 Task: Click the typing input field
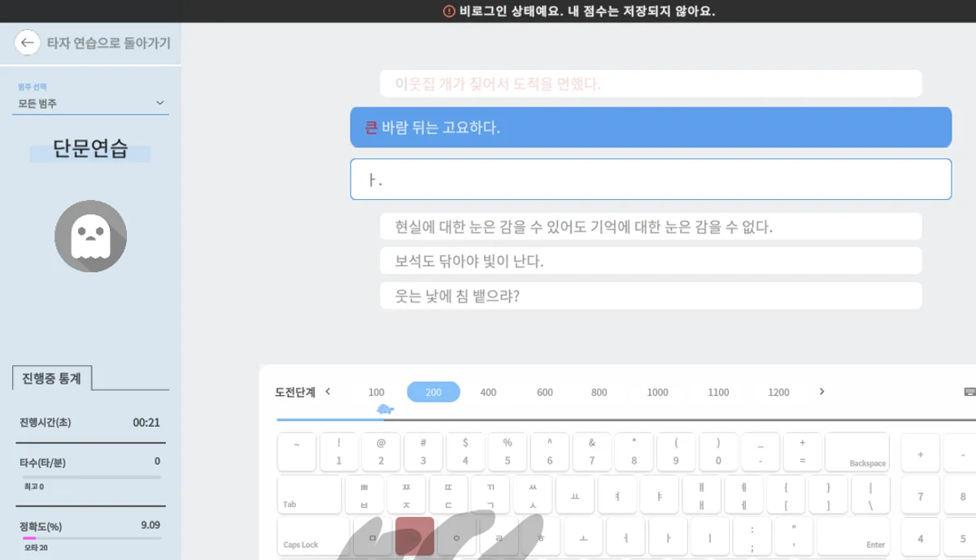tap(651, 179)
